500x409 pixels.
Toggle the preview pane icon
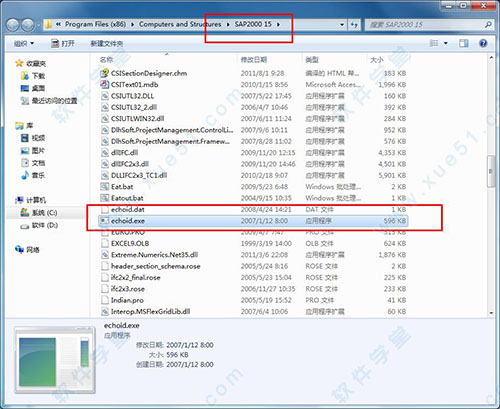pyautogui.click(x=464, y=43)
